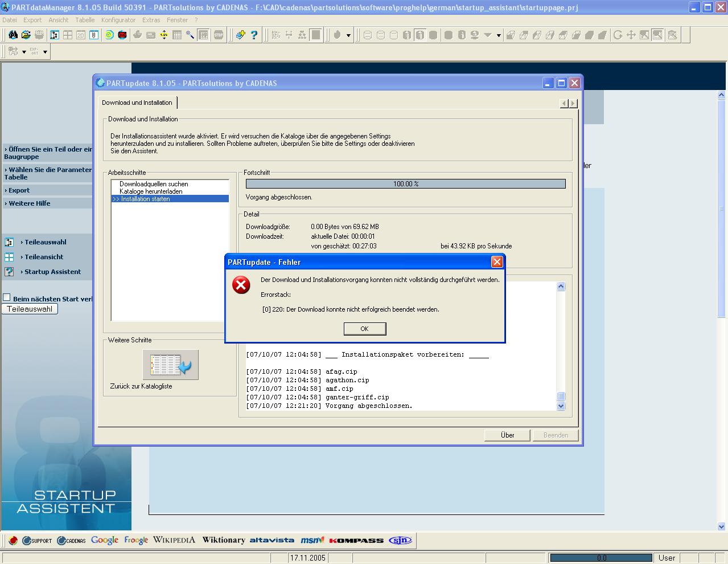
Task: Click the table grid toolbar icon
Action: [x=177, y=35]
